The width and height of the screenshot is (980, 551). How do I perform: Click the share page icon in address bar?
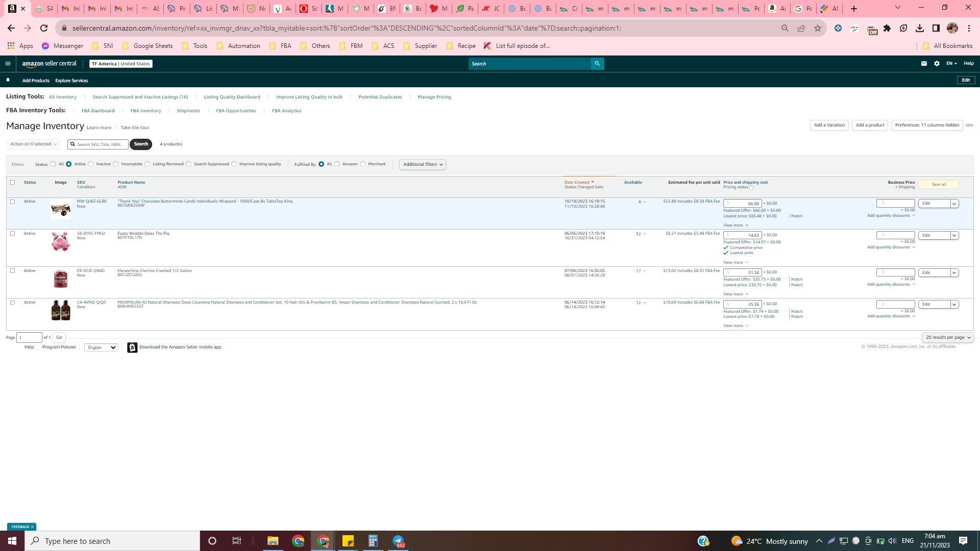click(x=801, y=28)
